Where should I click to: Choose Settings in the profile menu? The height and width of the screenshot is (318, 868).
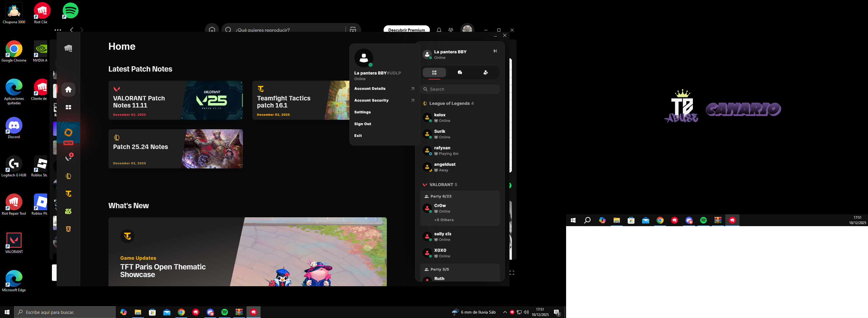(362, 112)
